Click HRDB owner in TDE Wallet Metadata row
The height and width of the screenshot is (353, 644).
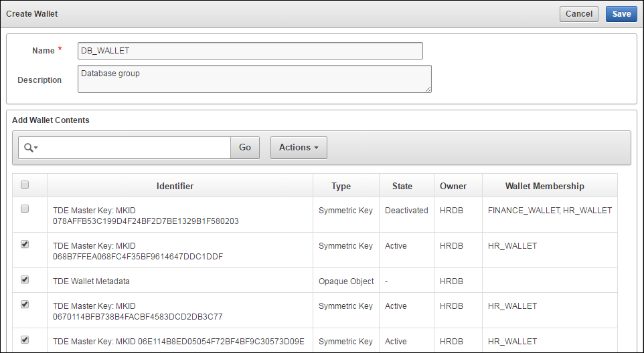coord(451,281)
